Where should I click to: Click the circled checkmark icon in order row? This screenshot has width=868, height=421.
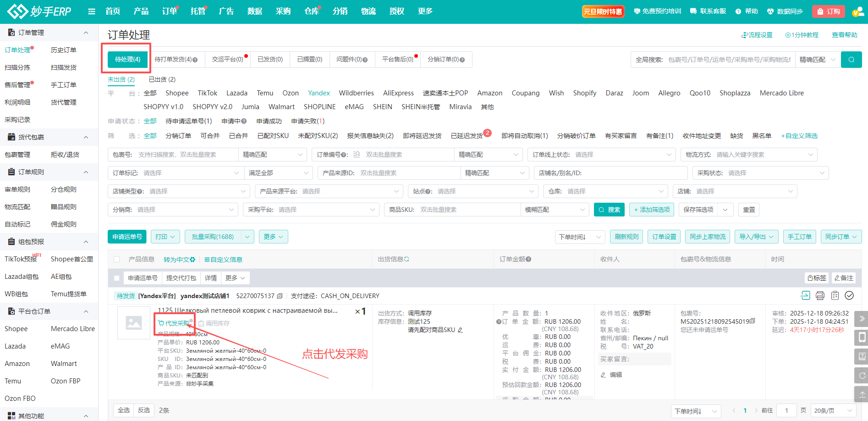849,296
